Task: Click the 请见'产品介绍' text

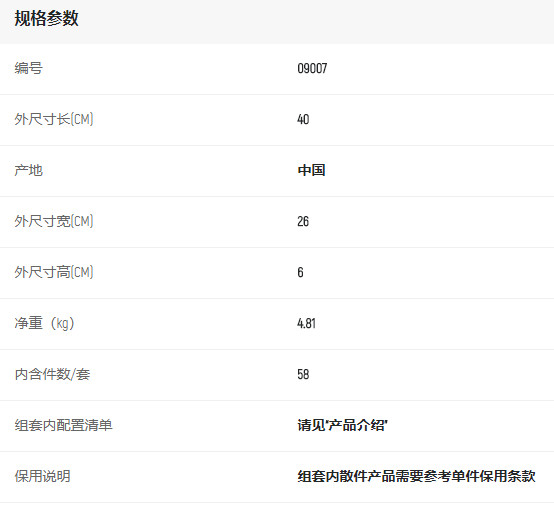Action: click(x=342, y=425)
